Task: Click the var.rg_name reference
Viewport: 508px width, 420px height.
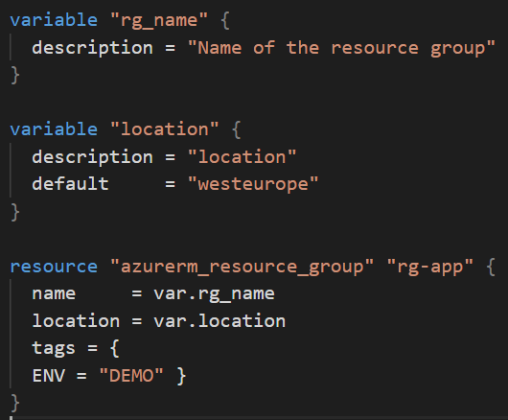Action: 214,294
